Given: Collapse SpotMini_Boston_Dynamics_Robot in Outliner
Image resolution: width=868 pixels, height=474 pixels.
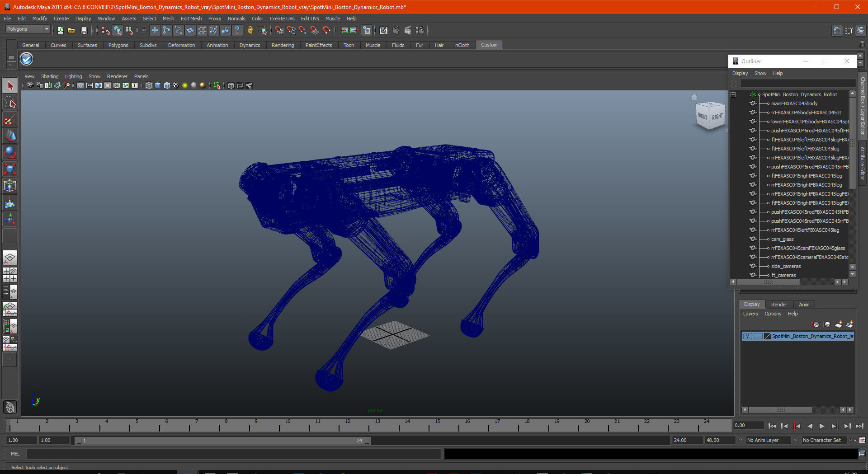Looking at the screenshot, I should pos(733,94).
